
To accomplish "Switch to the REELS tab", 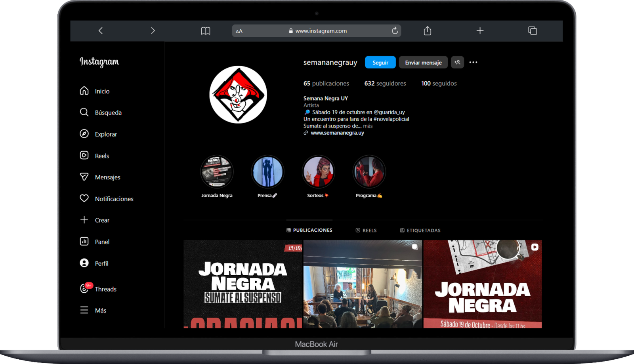I will tap(366, 230).
